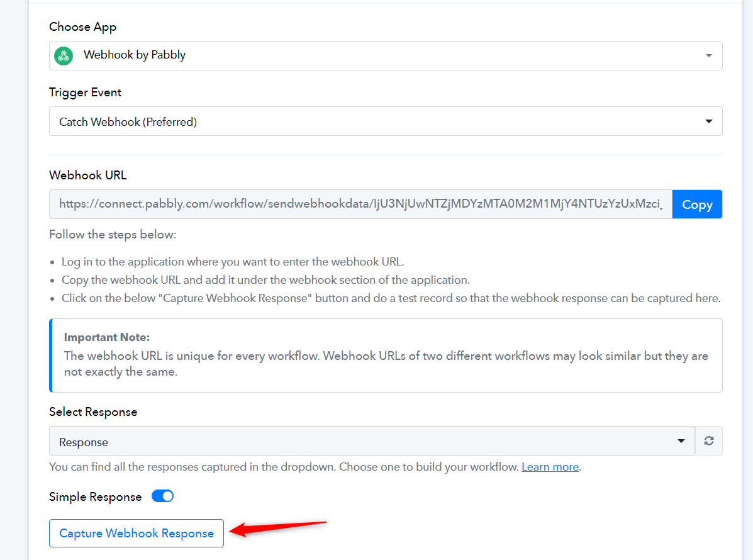Click the Select Response label
Image resolution: width=753 pixels, height=560 pixels.
click(93, 412)
